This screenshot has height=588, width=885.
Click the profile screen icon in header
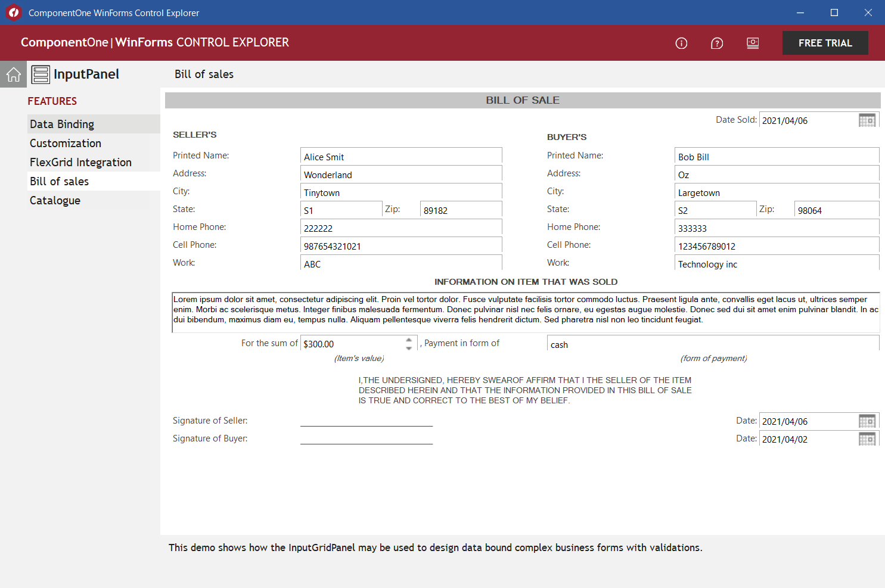[753, 43]
